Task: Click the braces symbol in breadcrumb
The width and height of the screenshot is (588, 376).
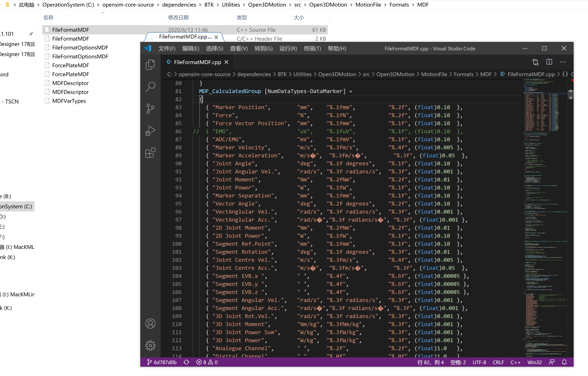Action: point(565,74)
